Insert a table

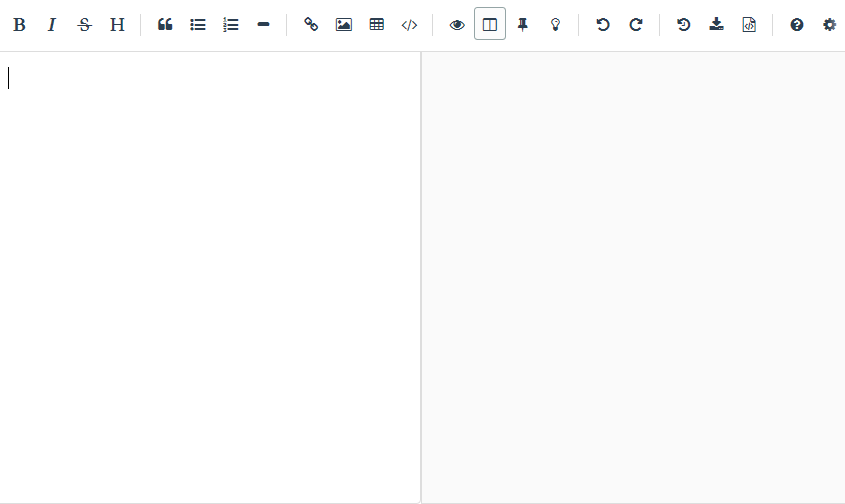coord(377,25)
